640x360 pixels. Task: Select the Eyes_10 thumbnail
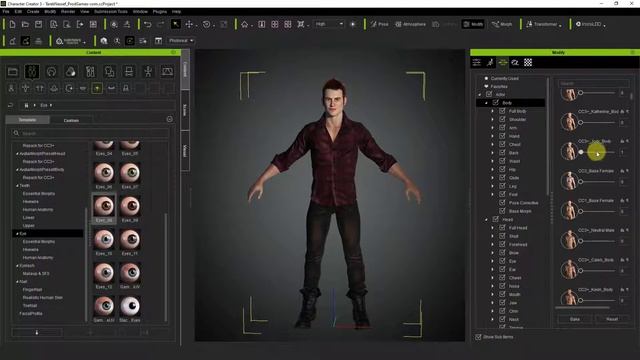pyautogui.click(x=104, y=242)
